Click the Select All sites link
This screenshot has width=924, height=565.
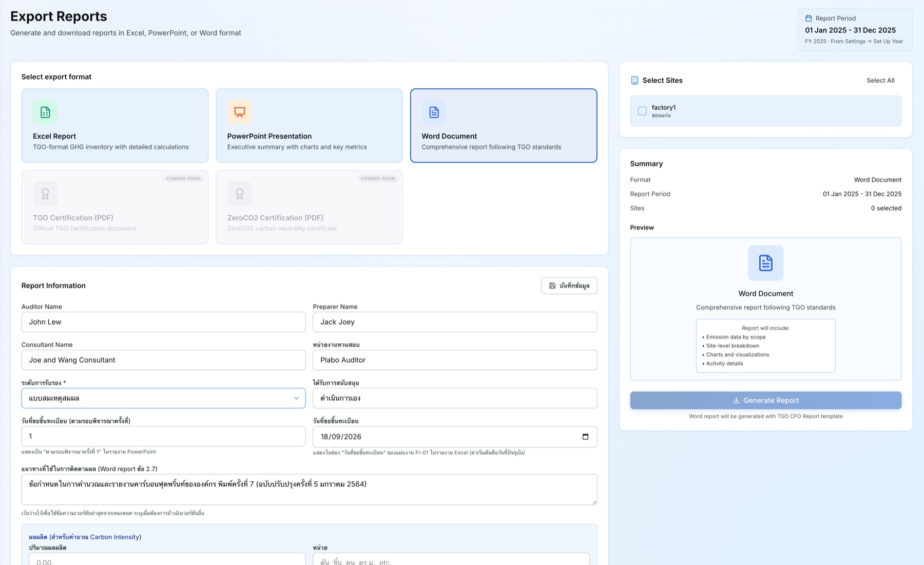point(880,81)
